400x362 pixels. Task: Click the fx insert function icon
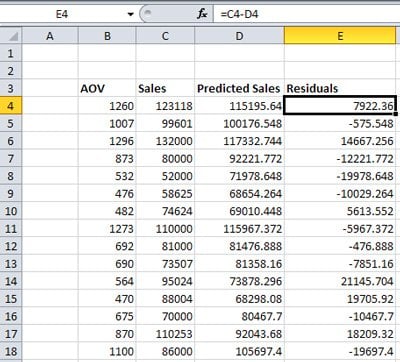[x=202, y=14]
